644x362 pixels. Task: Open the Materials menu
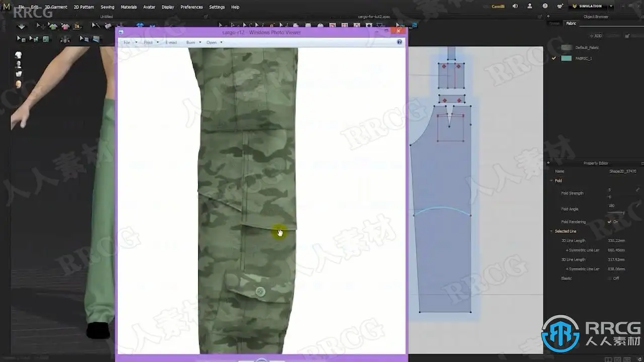click(129, 7)
